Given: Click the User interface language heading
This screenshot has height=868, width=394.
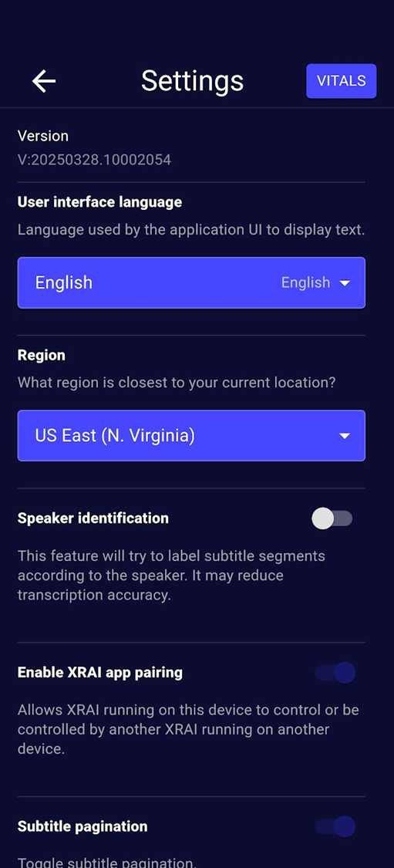Looking at the screenshot, I should (99, 203).
